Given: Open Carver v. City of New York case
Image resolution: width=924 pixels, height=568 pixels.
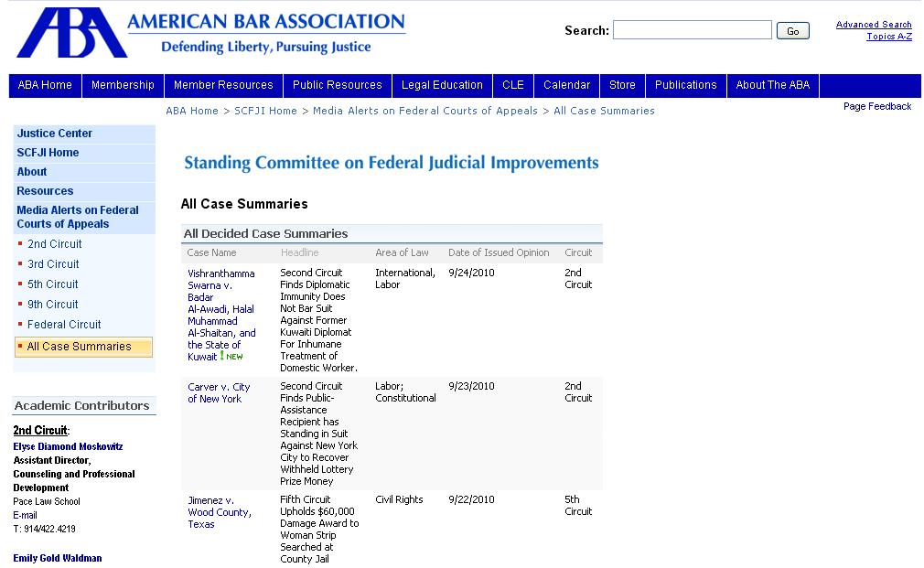Looking at the screenshot, I should (219, 392).
